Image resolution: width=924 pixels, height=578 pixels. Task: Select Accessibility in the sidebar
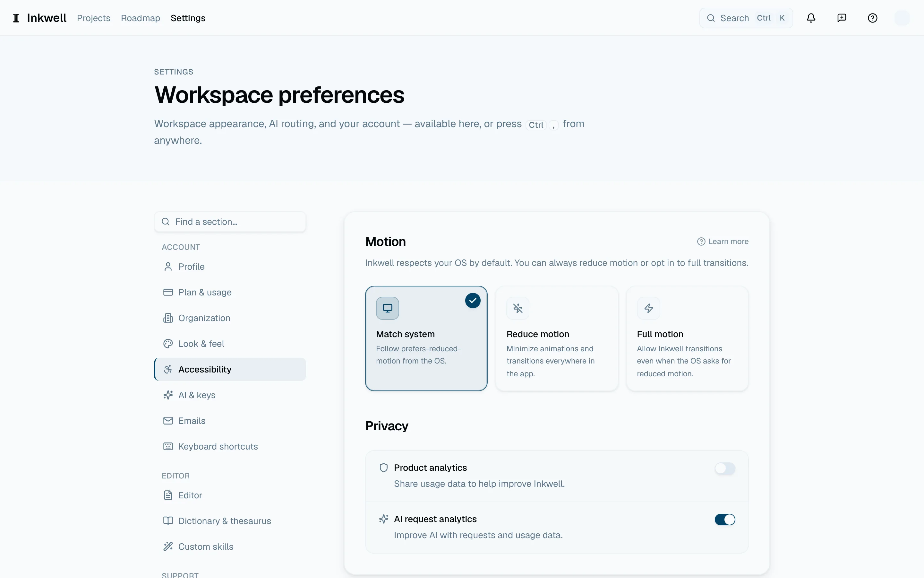coord(230,369)
